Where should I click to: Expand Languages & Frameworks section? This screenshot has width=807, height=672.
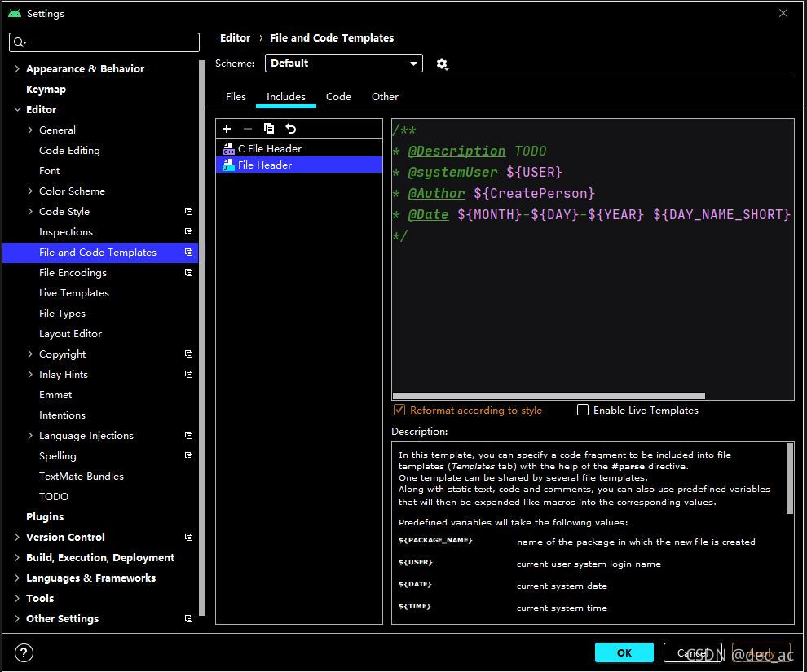pos(17,578)
